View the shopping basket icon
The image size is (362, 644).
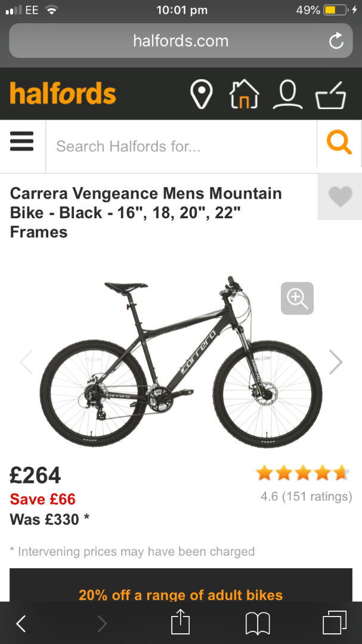(x=331, y=95)
